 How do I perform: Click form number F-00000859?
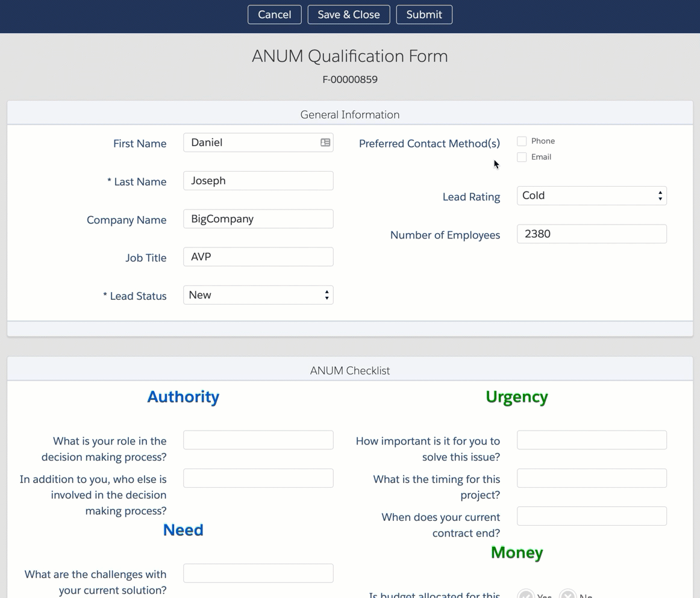[350, 79]
